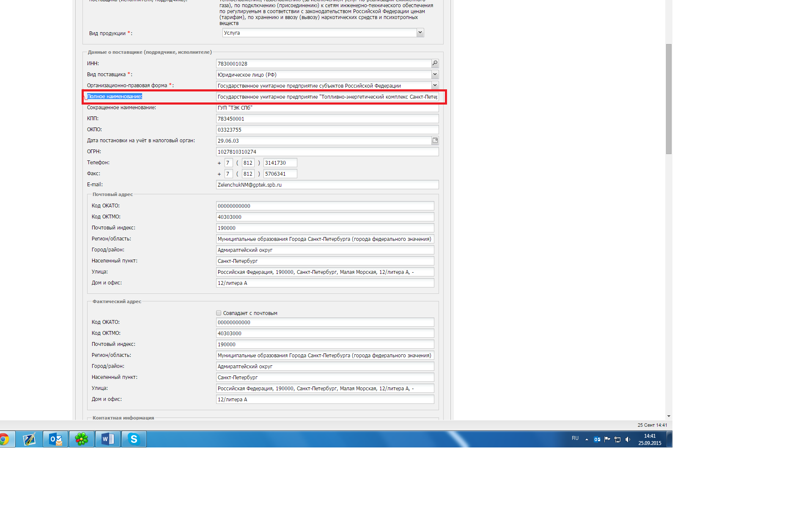
Task: Click the 'Сокращенное наименование' field
Action: [327, 108]
